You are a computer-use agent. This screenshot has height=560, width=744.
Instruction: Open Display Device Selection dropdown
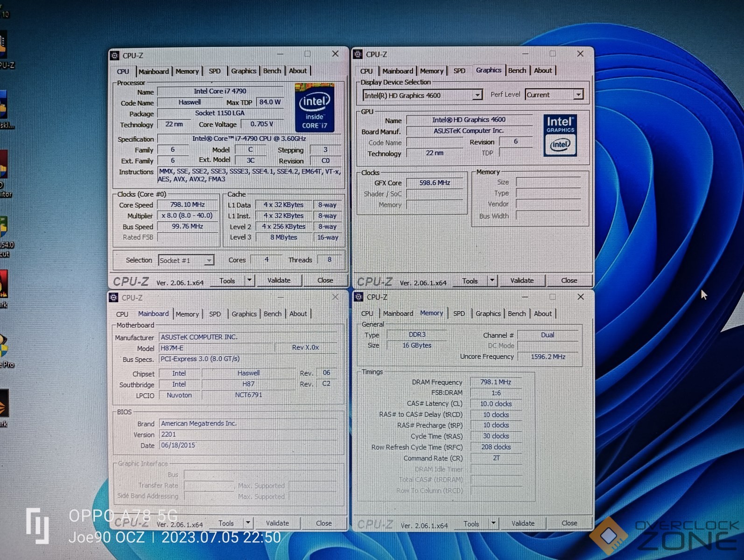pyautogui.click(x=477, y=95)
